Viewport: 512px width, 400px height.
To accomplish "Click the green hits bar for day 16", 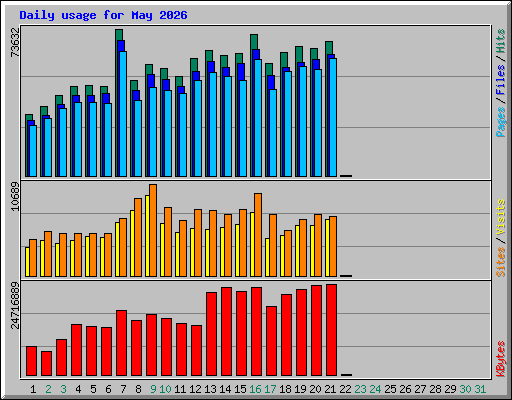I will pos(254,42).
